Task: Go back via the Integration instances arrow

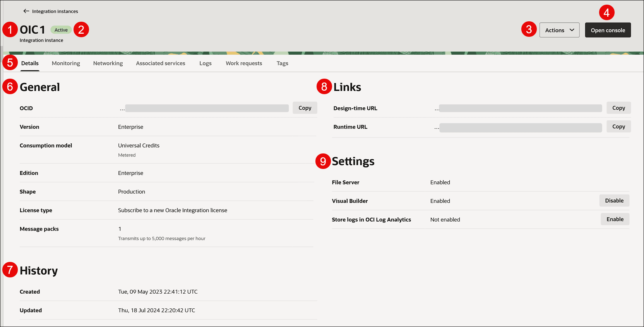Action: click(x=26, y=11)
